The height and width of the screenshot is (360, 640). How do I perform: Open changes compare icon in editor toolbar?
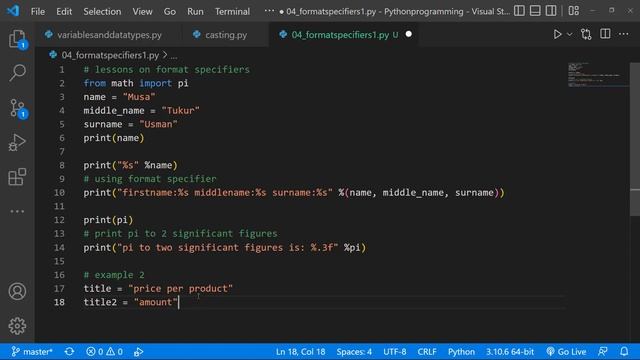[586, 34]
